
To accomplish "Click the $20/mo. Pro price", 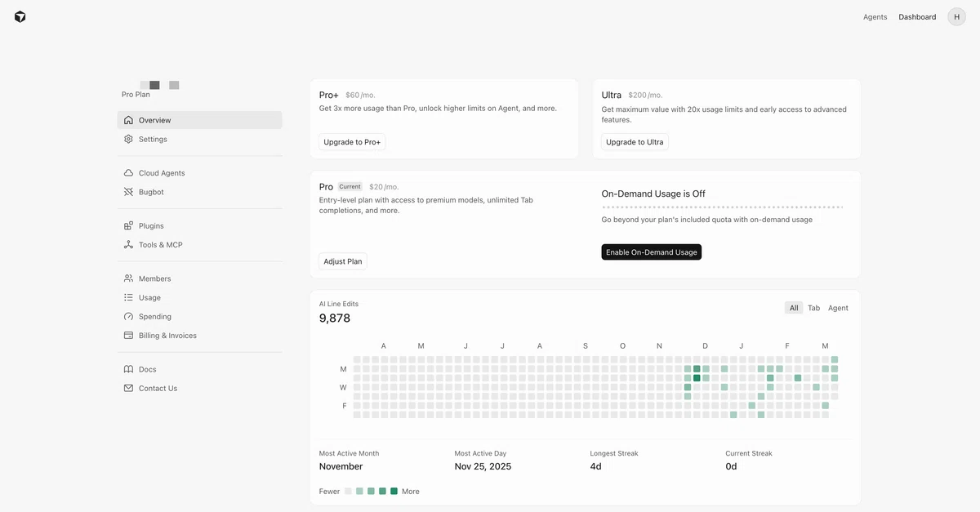I will pyautogui.click(x=384, y=187).
